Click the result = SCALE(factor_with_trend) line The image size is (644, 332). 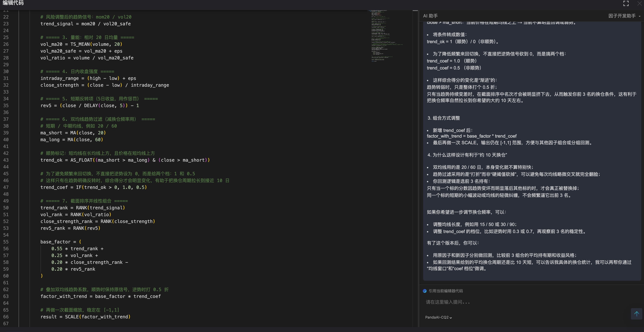(85, 317)
